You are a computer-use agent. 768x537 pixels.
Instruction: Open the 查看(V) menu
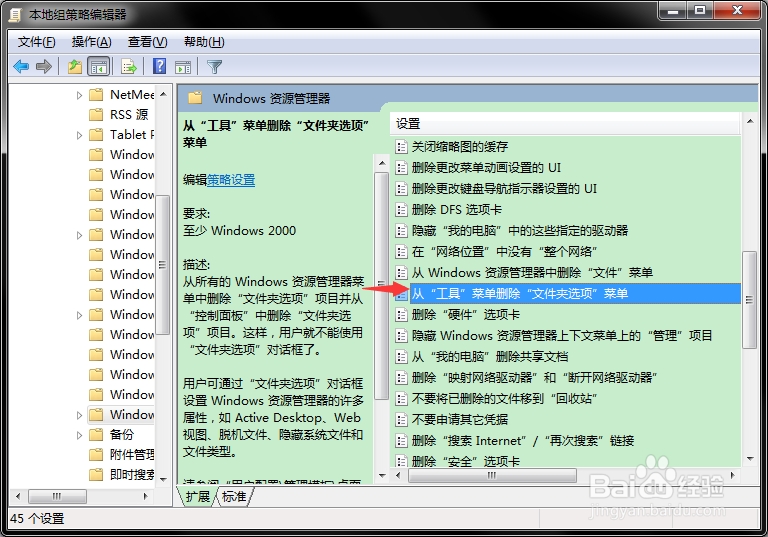(147, 42)
